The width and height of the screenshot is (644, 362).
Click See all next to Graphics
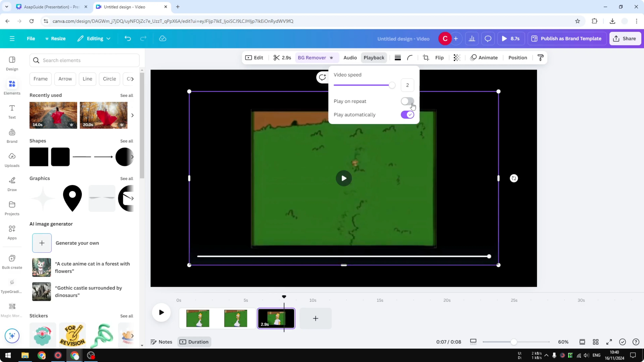(x=127, y=178)
